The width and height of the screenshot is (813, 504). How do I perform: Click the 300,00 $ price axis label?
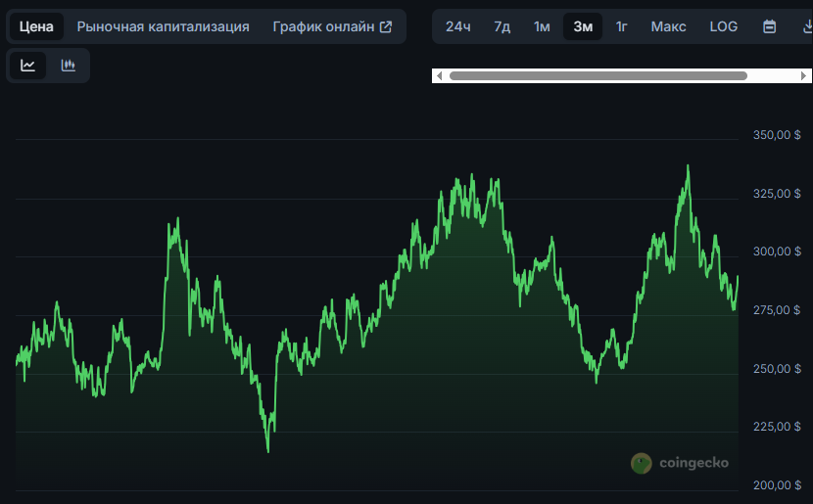coord(776,252)
